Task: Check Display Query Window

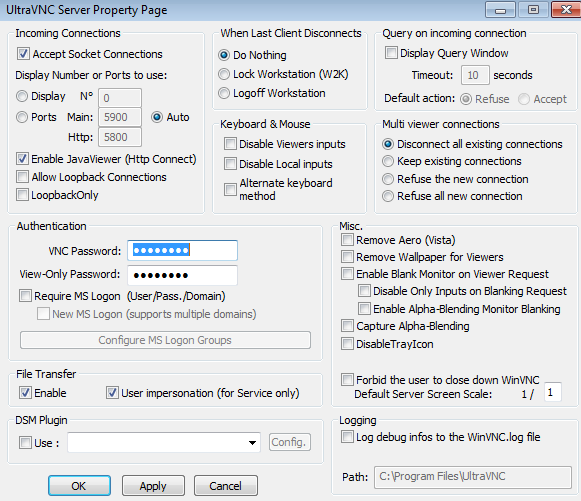Action: coord(391,53)
